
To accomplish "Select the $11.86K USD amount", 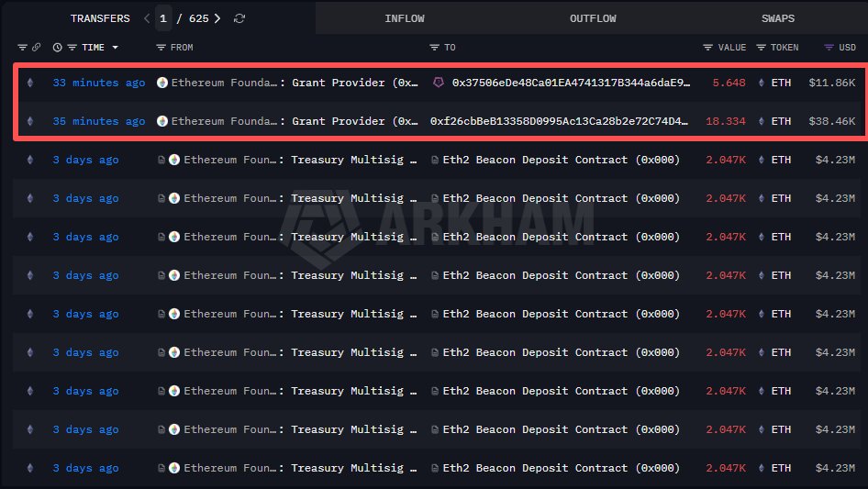I will coord(832,83).
